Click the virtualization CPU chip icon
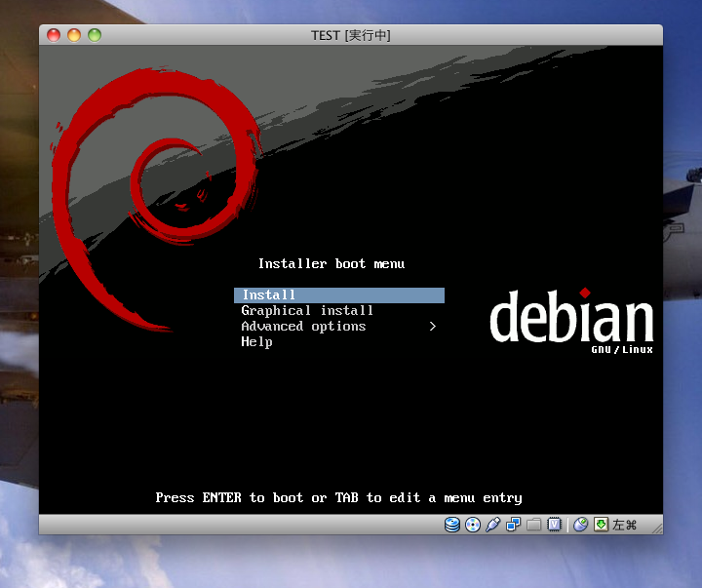The image size is (702, 588). click(554, 525)
